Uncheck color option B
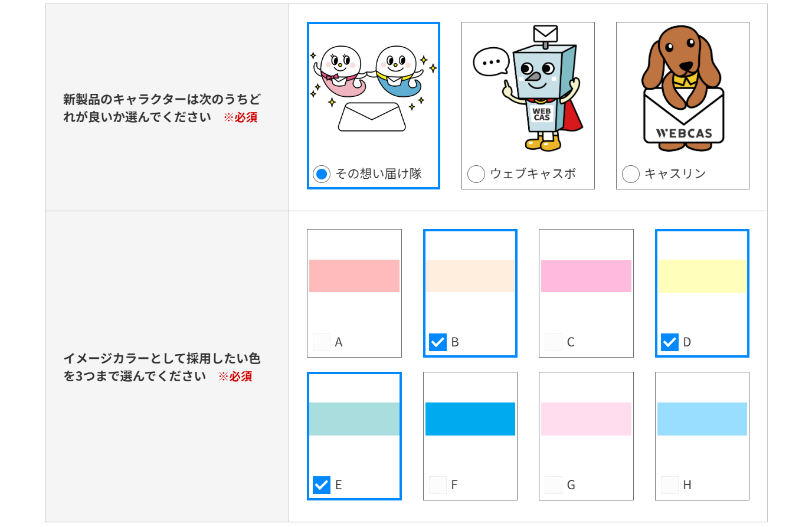 tap(437, 342)
